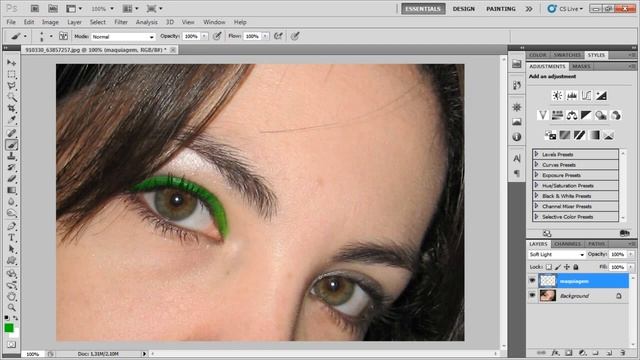The height and width of the screenshot is (360, 640).
Task: Add a Vibrance adjustment
Action: (542, 116)
